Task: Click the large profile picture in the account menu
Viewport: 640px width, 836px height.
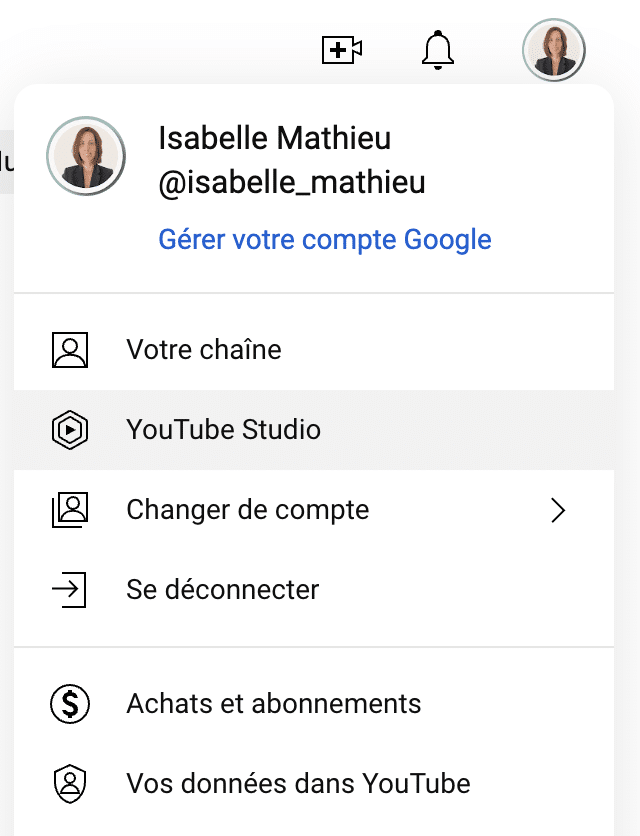Action: 86,156
